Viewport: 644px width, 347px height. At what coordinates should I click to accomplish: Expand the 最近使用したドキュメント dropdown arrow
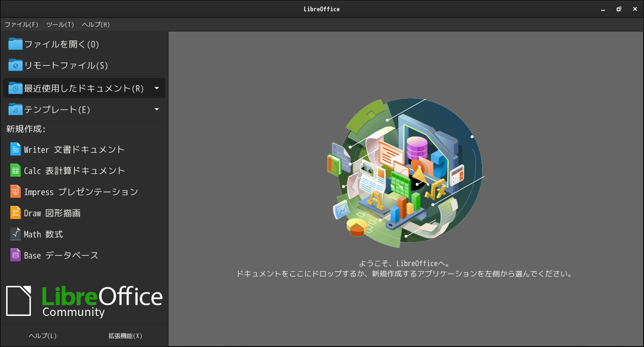tap(157, 88)
